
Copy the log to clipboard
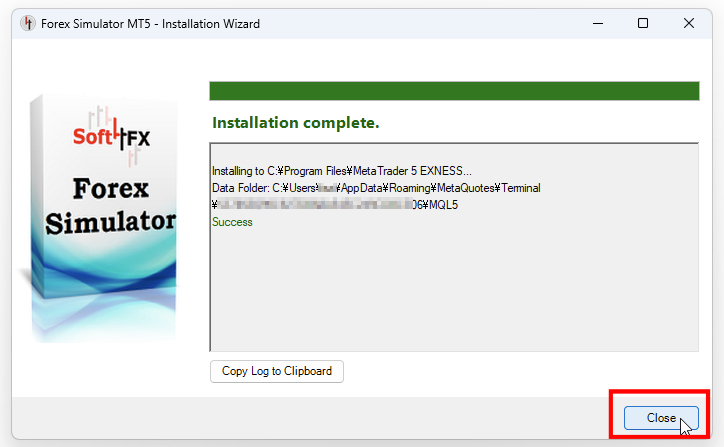(x=277, y=371)
